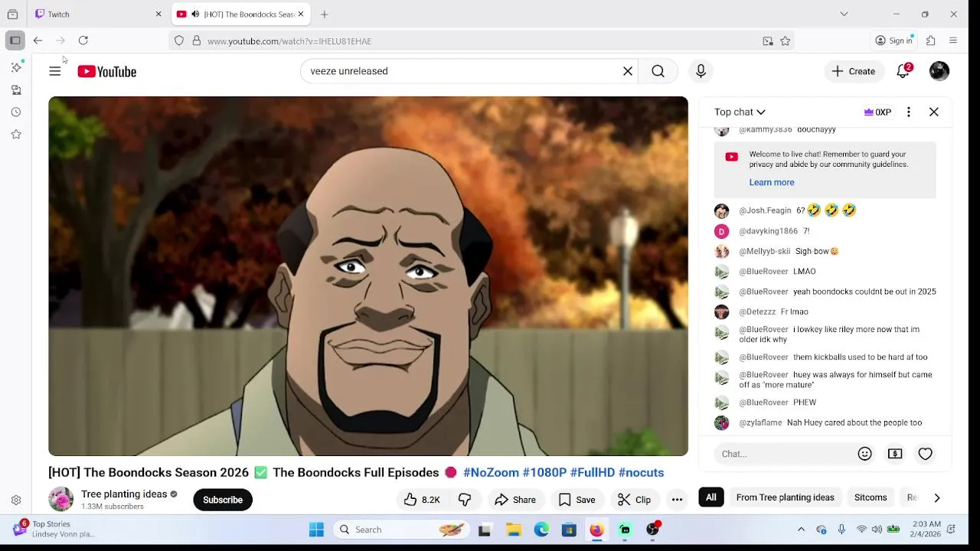Open bookmarks in Firefox sidebar

click(16, 135)
